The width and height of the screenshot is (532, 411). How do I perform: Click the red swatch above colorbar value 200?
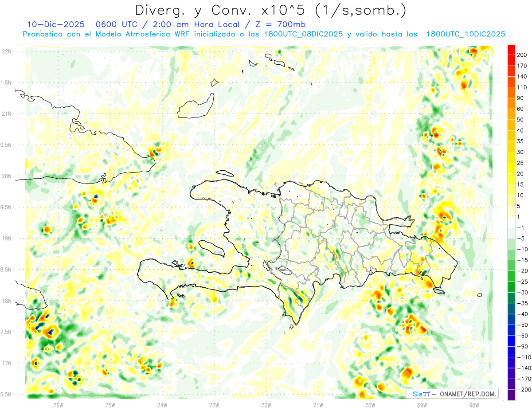tap(511, 50)
